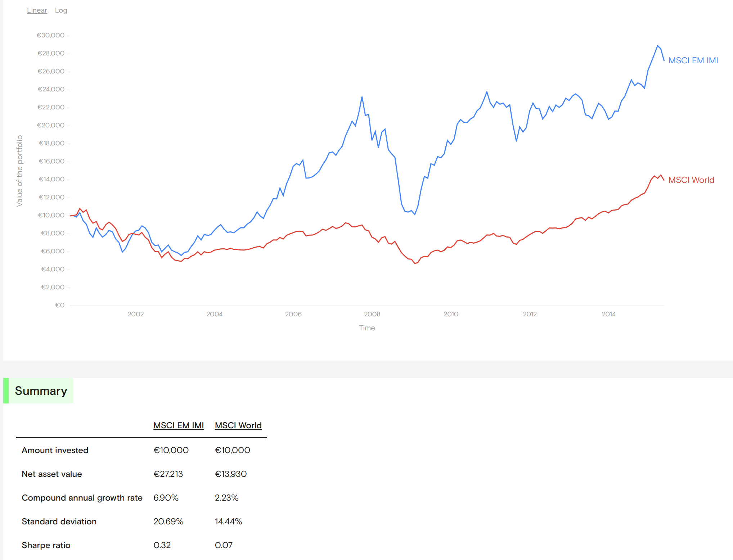Select the Net asset value row label
The height and width of the screenshot is (560, 733).
click(52, 474)
